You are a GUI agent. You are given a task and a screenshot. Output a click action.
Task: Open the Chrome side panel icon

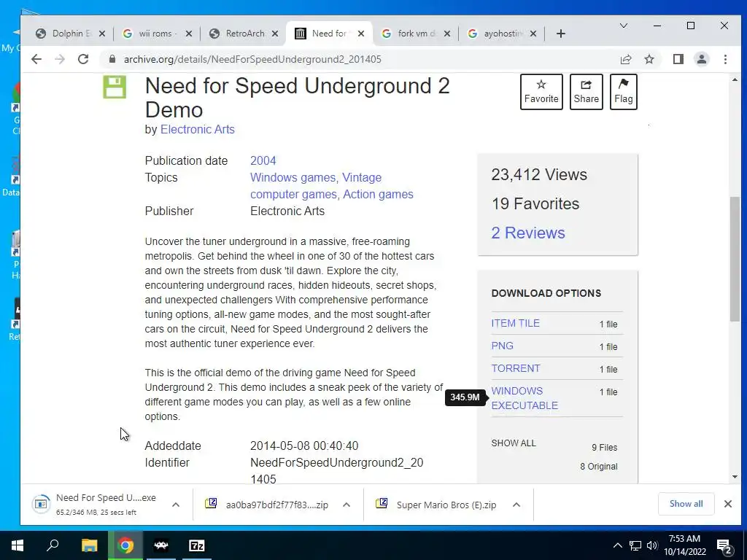pos(678,59)
